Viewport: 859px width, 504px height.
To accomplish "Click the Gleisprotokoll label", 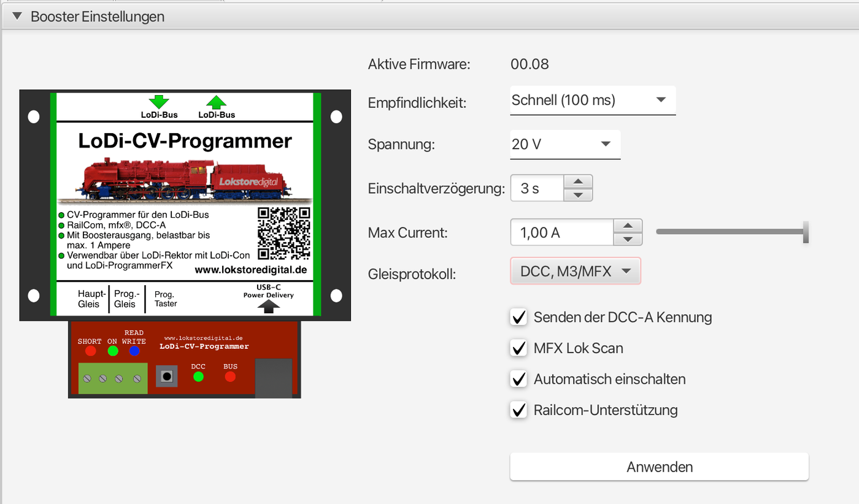I will coord(412,273).
